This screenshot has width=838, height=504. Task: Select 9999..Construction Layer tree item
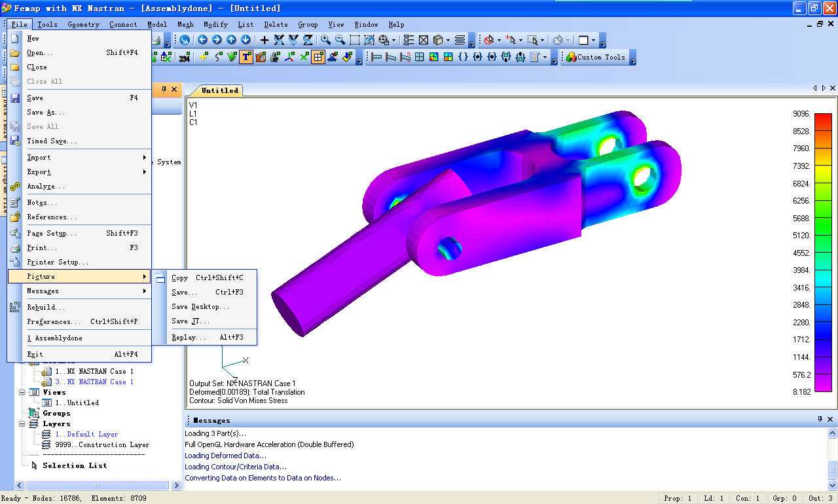click(x=102, y=444)
